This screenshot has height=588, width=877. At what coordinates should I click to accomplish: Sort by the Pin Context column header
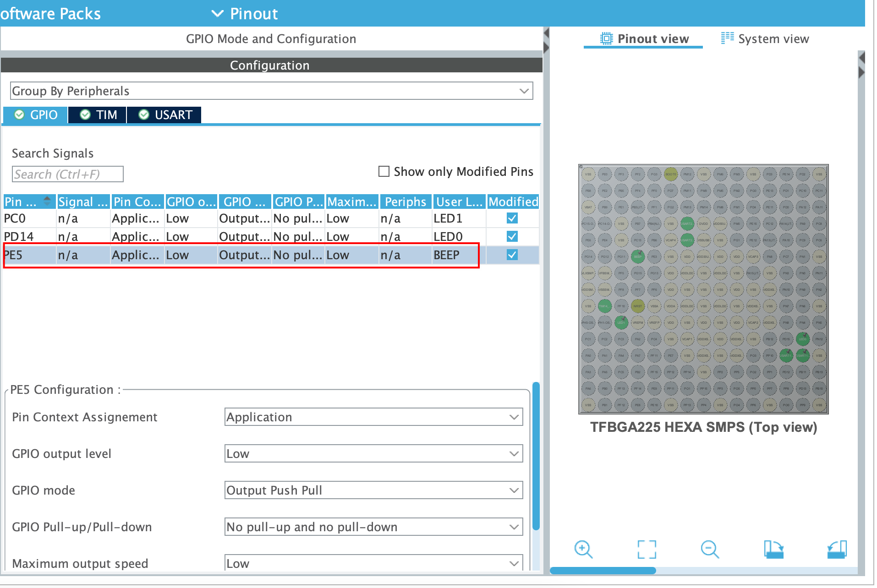coord(137,201)
